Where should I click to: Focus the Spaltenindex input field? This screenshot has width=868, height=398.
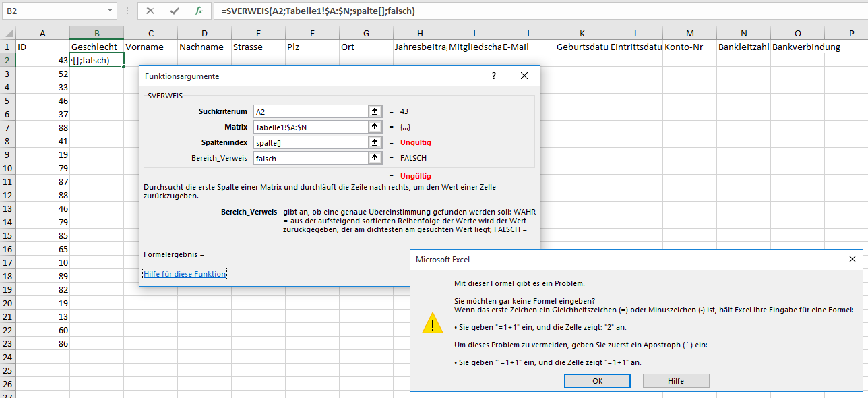click(x=309, y=142)
